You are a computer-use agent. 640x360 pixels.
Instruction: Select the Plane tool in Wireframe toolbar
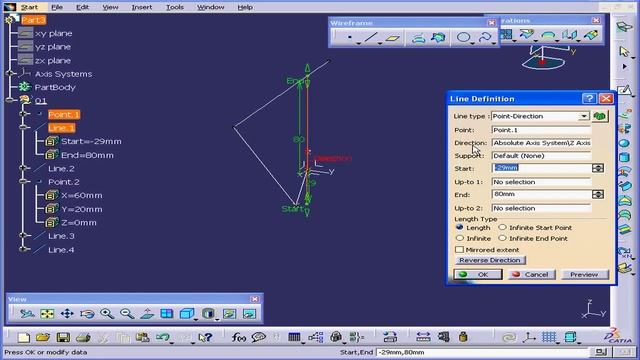pos(393,38)
